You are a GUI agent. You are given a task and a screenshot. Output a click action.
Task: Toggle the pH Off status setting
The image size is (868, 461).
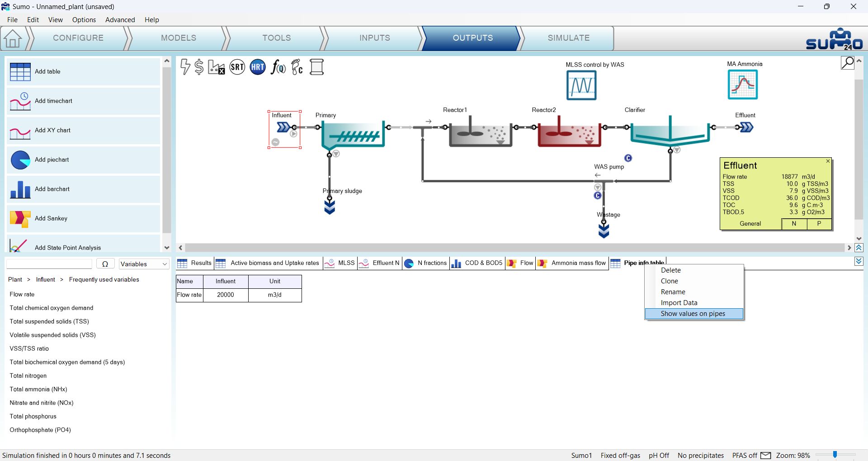coord(659,455)
